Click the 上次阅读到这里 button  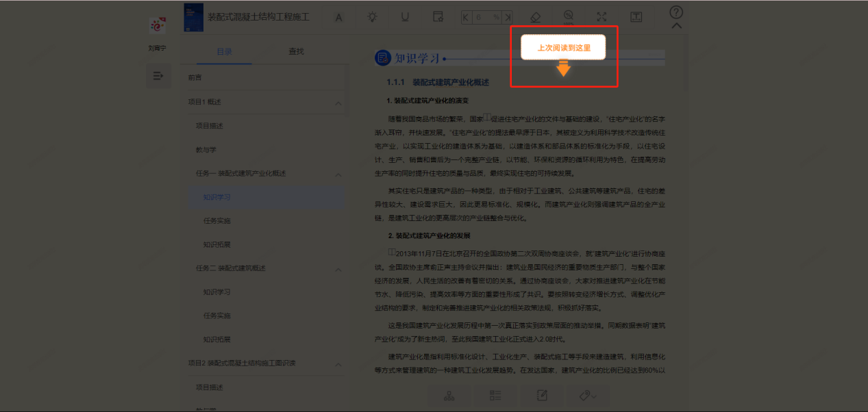tap(563, 47)
